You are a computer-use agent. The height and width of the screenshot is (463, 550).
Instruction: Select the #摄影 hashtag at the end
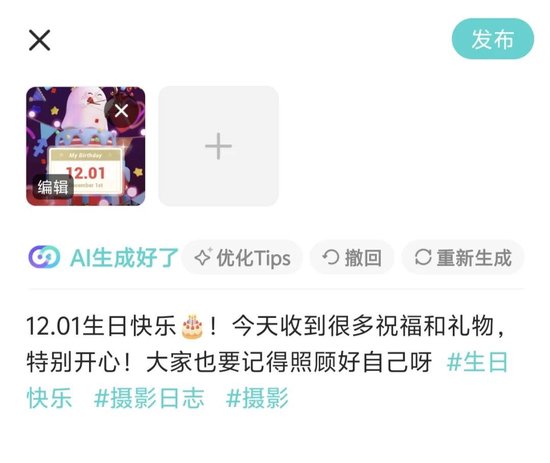pos(257,398)
